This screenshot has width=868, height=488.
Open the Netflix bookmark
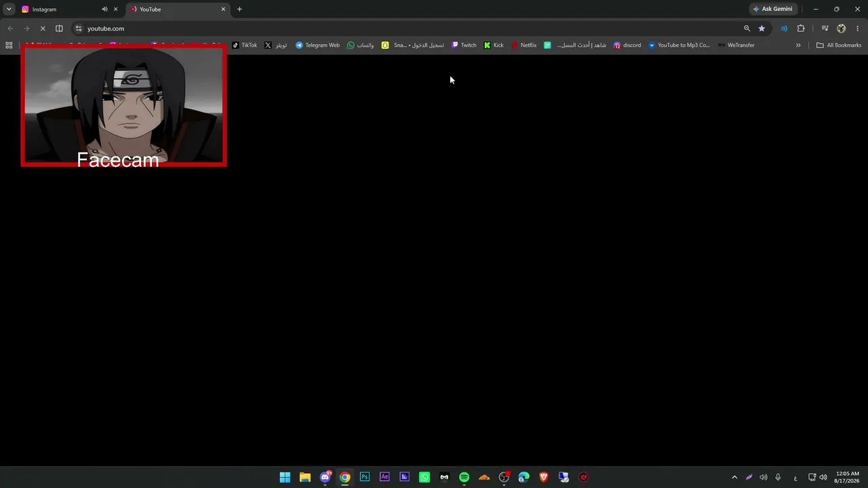coord(524,45)
